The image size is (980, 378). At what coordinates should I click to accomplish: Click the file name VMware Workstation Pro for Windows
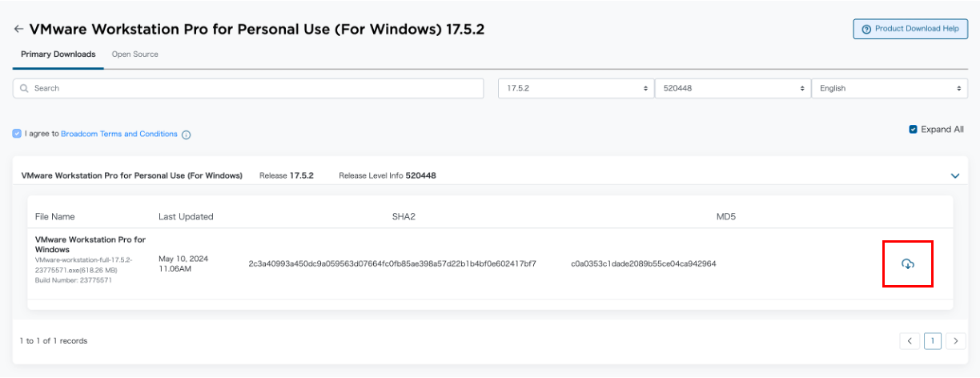pos(90,244)
